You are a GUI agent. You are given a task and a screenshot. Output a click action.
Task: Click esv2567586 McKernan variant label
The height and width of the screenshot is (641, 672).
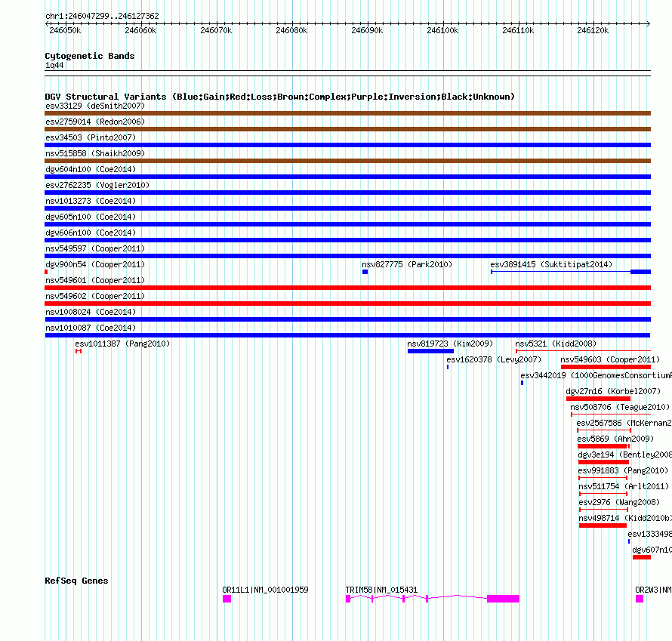click(624, 423)
